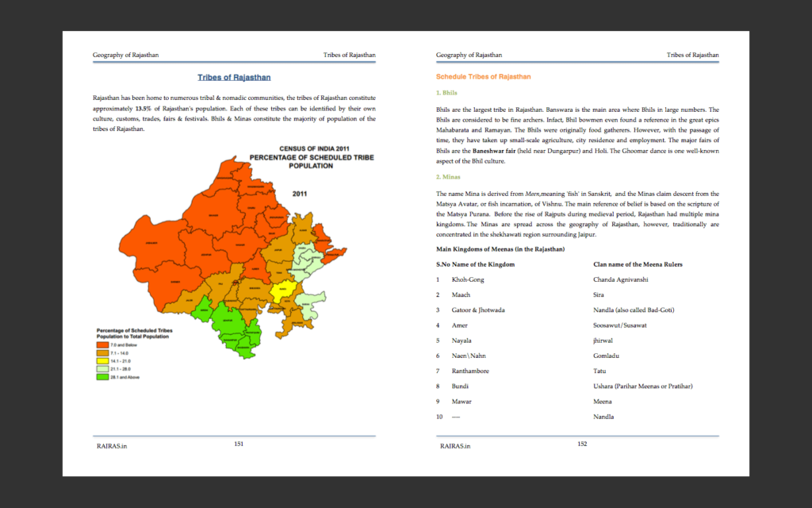Click the "Nandla (also called Bad-Goti)" clan cell

634,310
